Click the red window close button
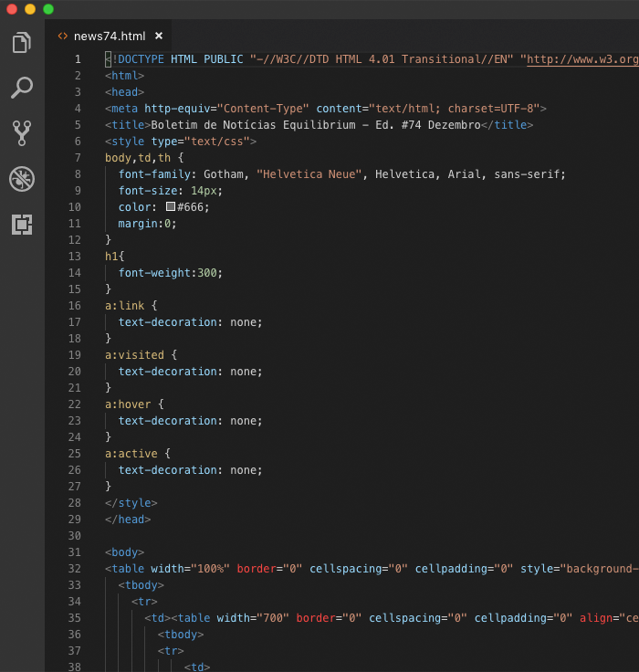The width and height of the screenshot is (639, 672). (12, 9)
